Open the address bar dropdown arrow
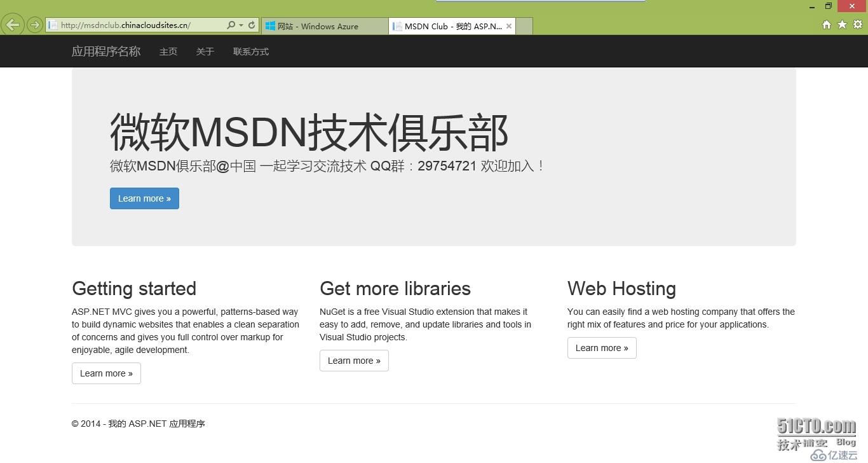 click(241, 25)
